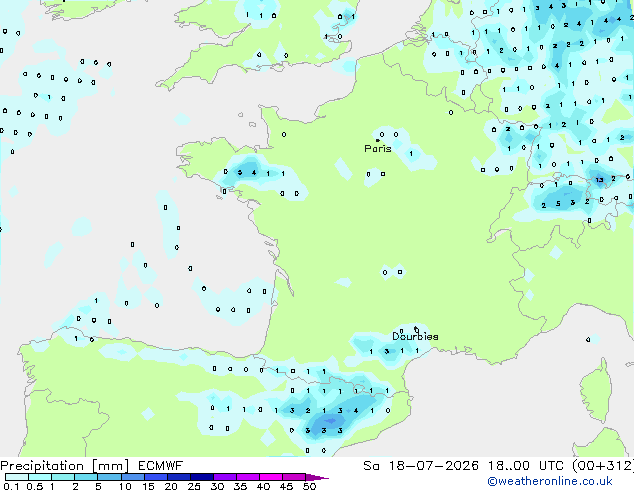Click the '18:00 UTC' forecast time text
The width and height of the screenshot is (634, 490).
[x=525, y=466]
